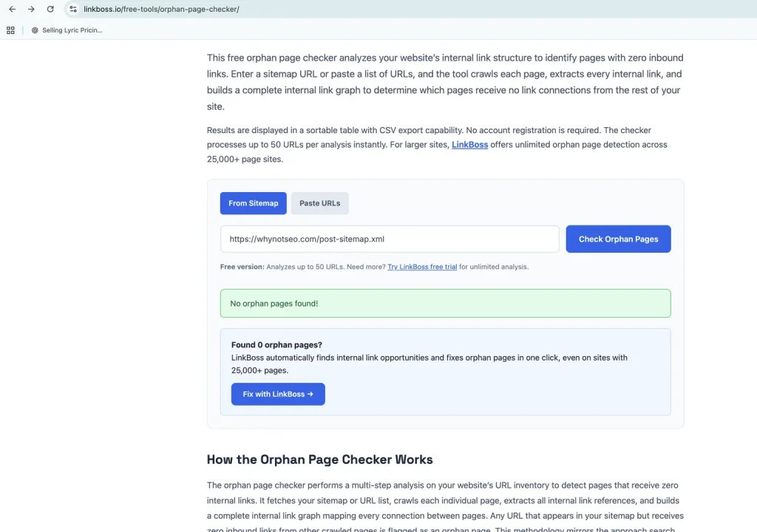The image size is (757, 532).
Task: Open the apps grid icon in bookmarks bar
Action: (10, 30)
